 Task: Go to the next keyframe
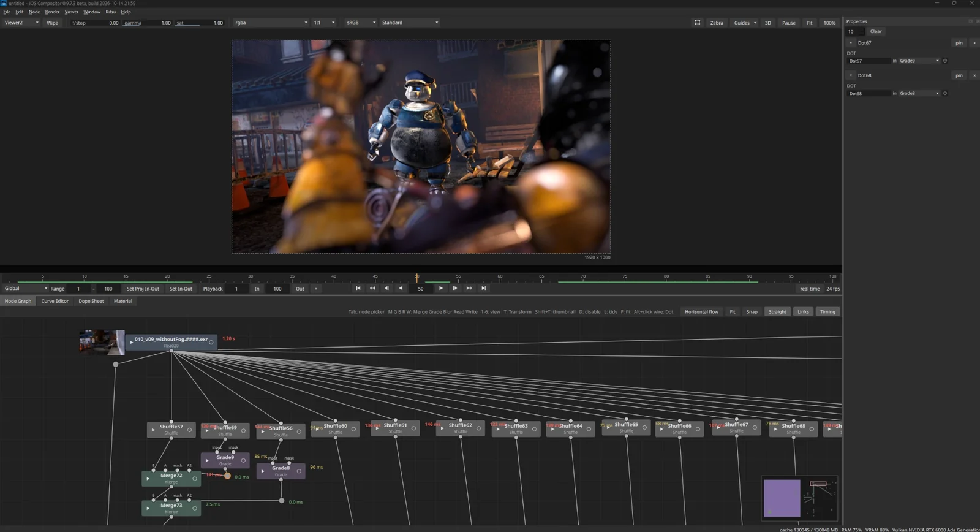469,288
